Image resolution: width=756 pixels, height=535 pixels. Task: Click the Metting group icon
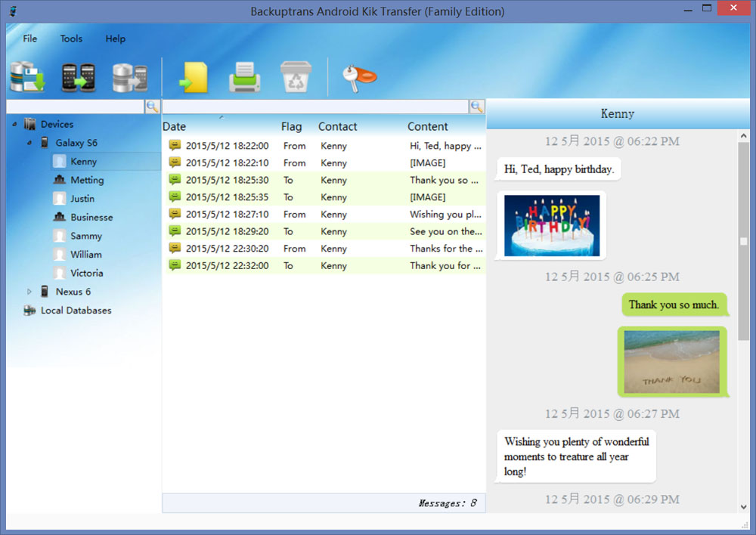tap(59, 180)
